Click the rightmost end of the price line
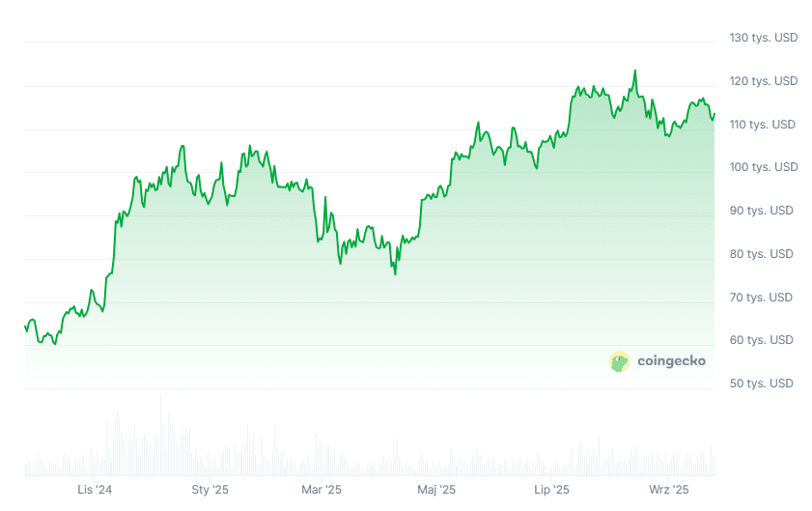The width and height of the screenshot is (812, 511). [x=714, y=114]
